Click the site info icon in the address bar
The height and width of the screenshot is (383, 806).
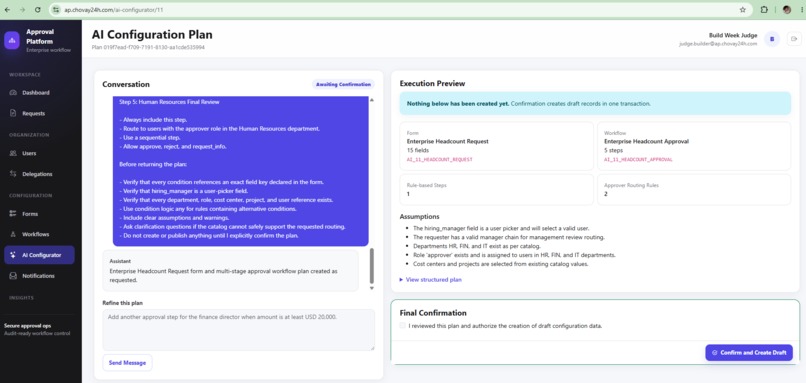tap(57, 10)
